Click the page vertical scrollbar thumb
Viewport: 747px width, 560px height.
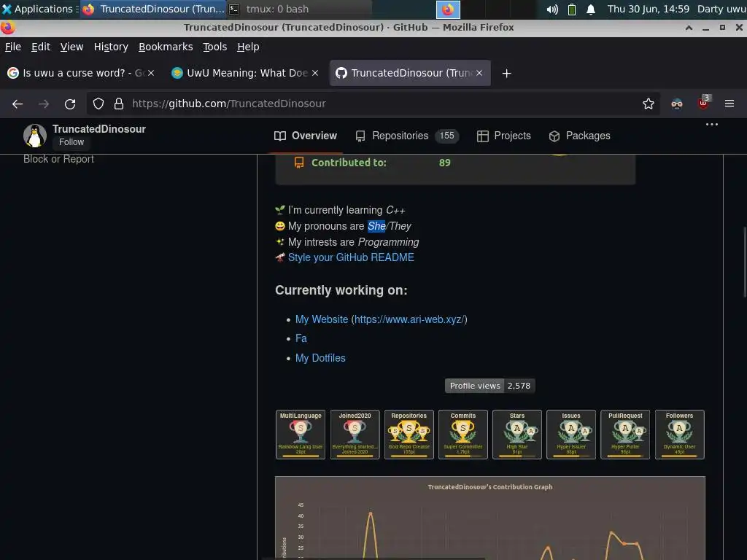743,262
